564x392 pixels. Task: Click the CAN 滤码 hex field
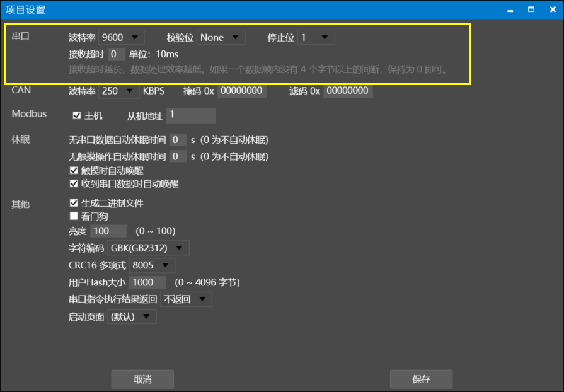[x=348, y=91]
